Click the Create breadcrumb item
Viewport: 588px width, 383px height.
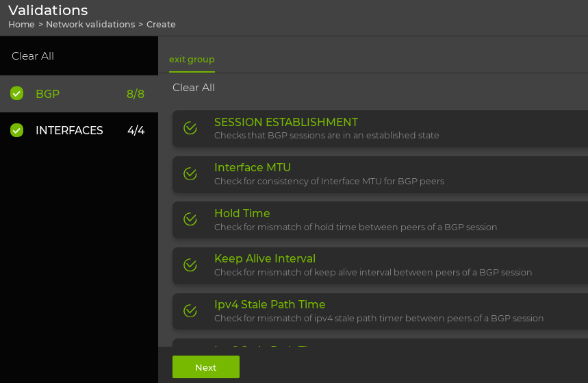pyautogui.click(x=161, y=24)
